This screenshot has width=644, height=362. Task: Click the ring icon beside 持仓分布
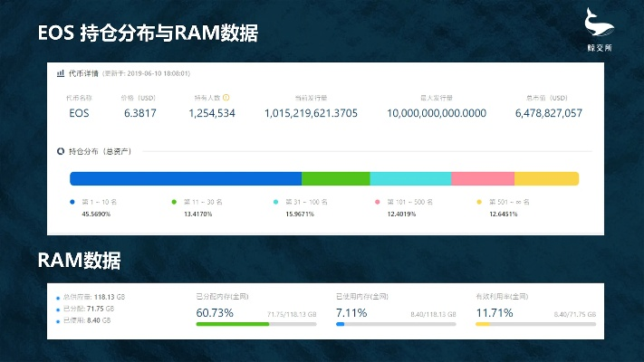click(x=61, y=151)
